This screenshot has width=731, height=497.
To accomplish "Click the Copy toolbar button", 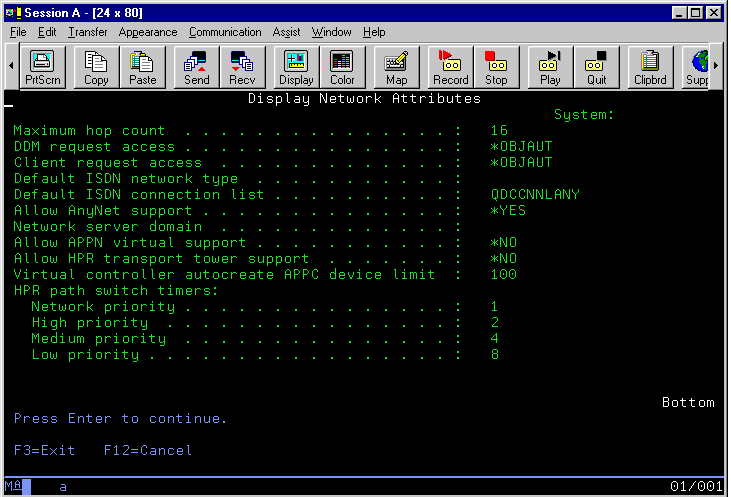I will pos(97,67).
